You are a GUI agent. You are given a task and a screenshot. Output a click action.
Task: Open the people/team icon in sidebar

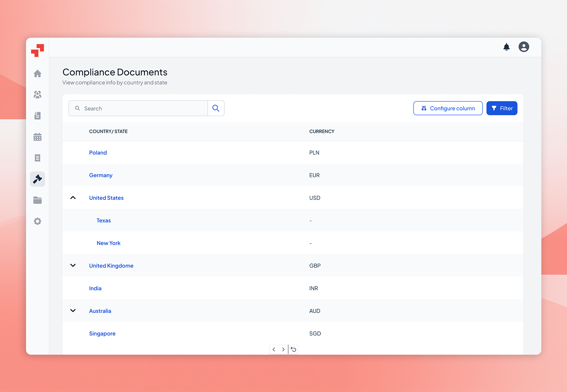pyautogui.click(x=37, y=95)
